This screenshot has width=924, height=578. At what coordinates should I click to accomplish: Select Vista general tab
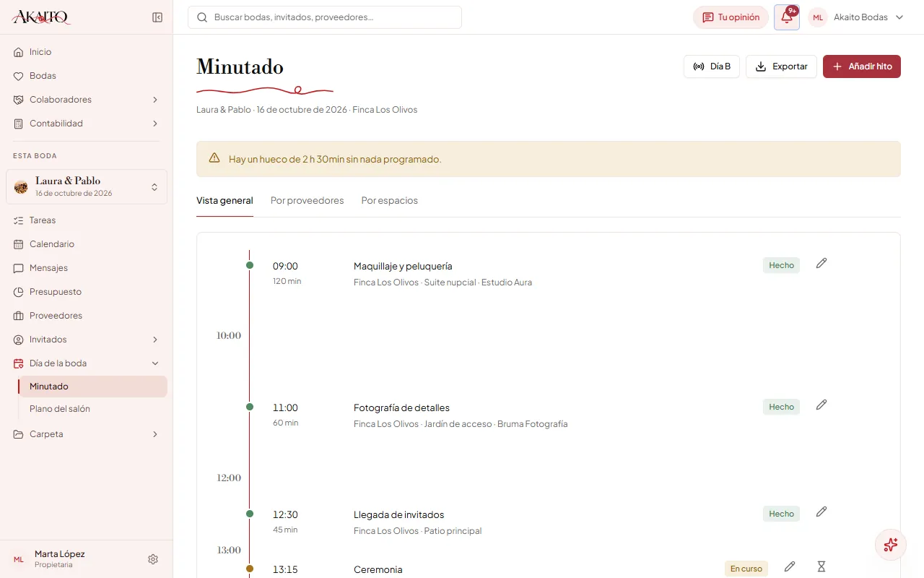[225, 201]
